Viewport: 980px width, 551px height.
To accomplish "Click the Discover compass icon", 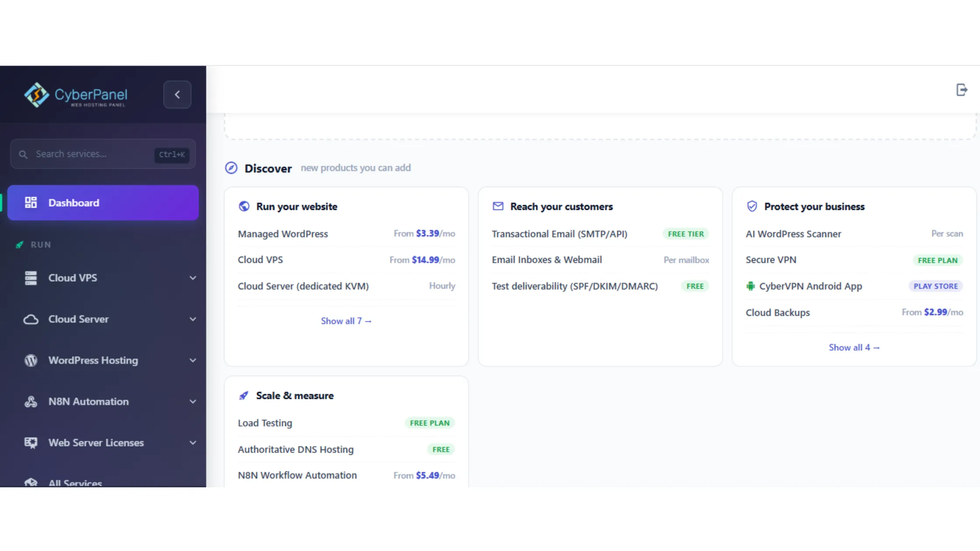I will 231,168.
